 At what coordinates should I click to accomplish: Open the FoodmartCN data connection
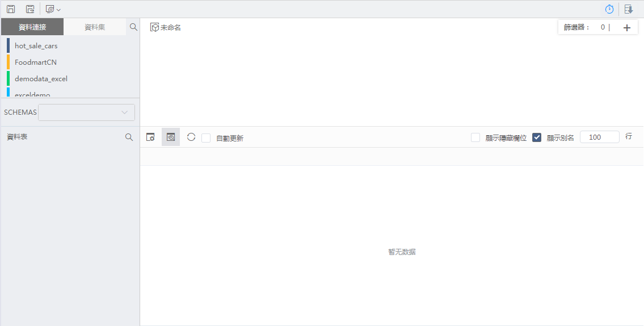click(x=36, y=62)
